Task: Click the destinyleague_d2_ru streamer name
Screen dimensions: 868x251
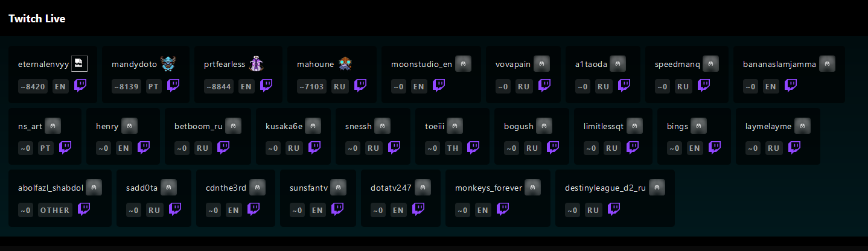Action: [605, 188]
